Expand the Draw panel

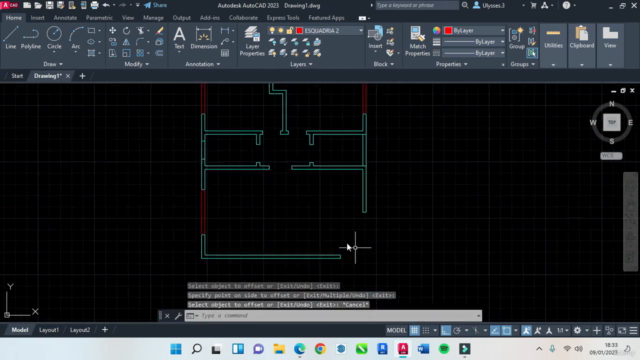pos(53,64)
